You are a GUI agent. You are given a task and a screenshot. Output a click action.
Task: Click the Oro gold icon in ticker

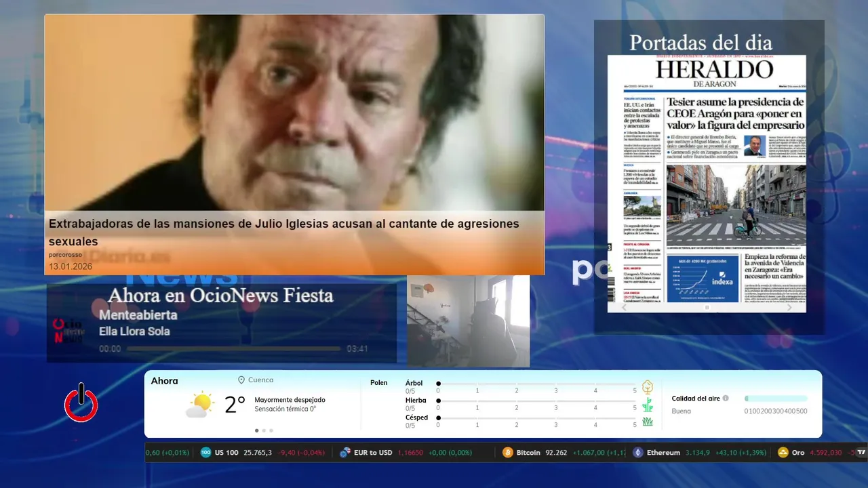[783, 452]
